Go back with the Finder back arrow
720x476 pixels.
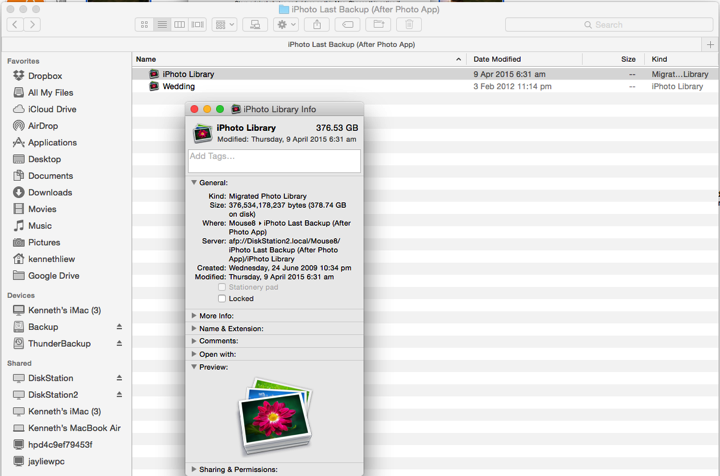(x=15, y=24)
